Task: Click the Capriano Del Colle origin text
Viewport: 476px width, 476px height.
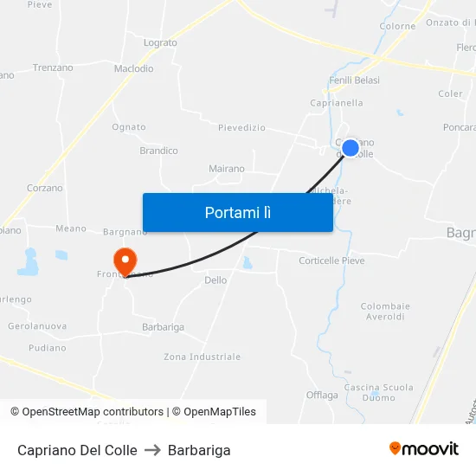Action: 77,450
